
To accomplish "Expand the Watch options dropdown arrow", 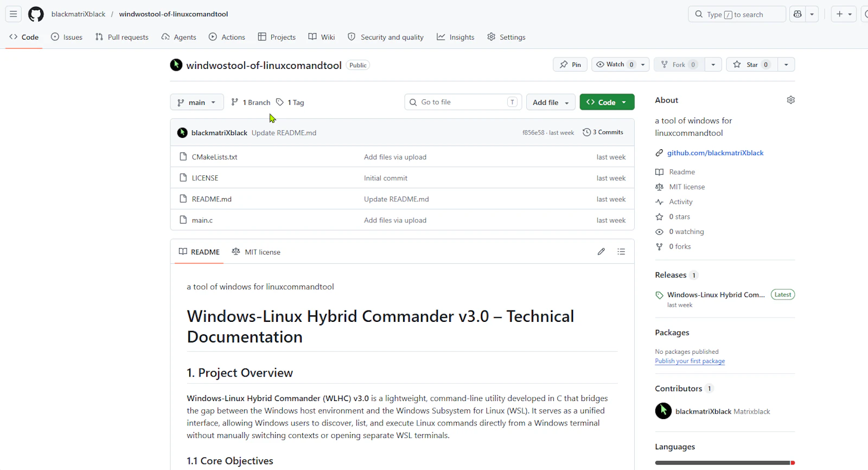I will pyautogui.click(x=643, y=65).
